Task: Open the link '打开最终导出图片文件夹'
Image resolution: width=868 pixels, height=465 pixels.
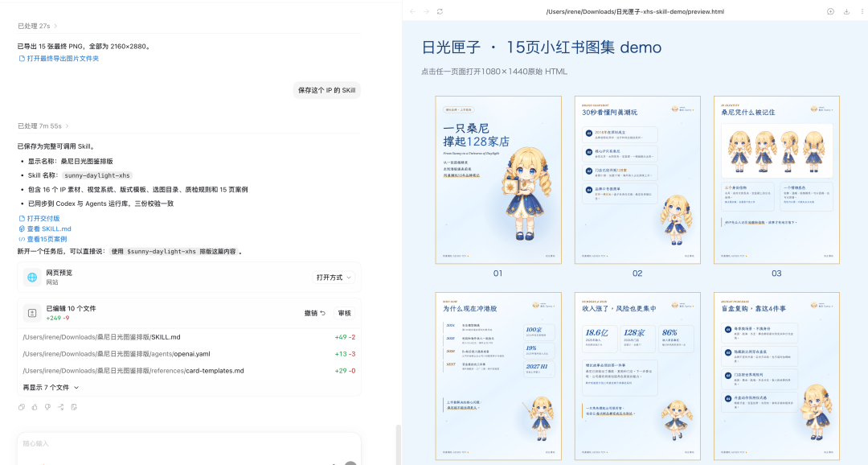Action: click(x=59, y=58)
